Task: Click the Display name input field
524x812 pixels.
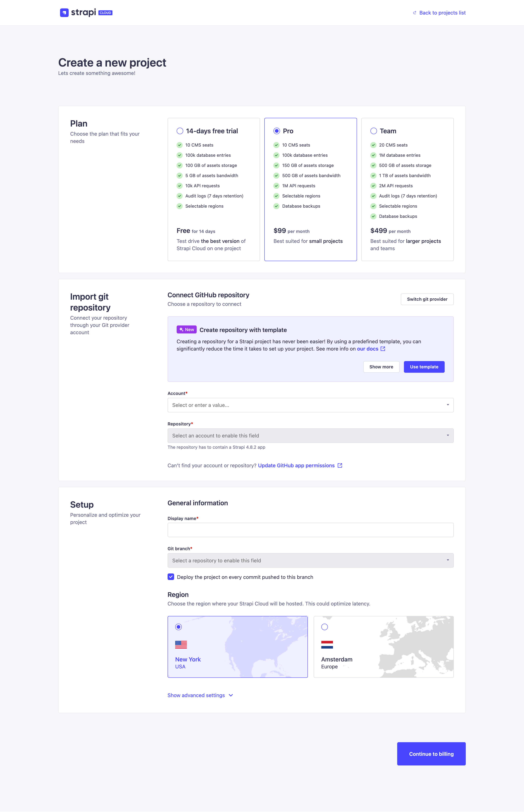Action: coord(310,530)
